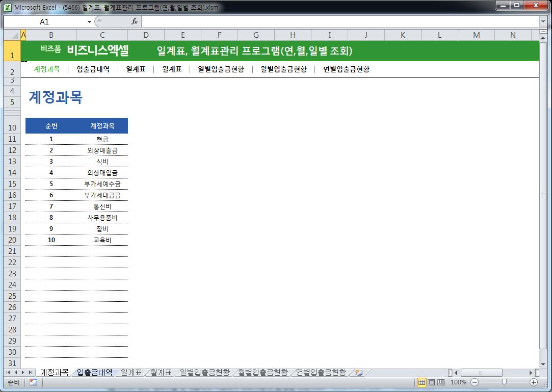Open the 연별입출금현황 sheet tab

pos(321,372)
